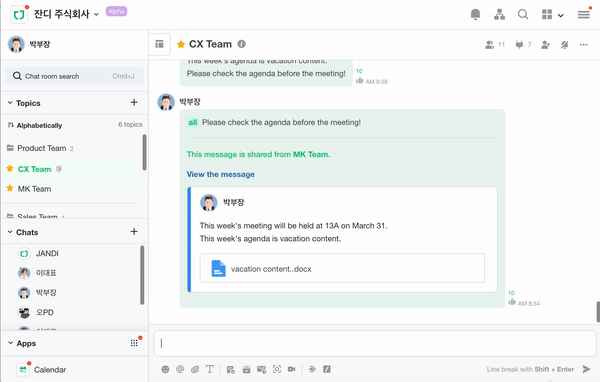Image resolution: width=600 pixels, height=382 pixels.
Task: Send the message with the paper plane
Action: pyautogui.click(x=586, y=369)
